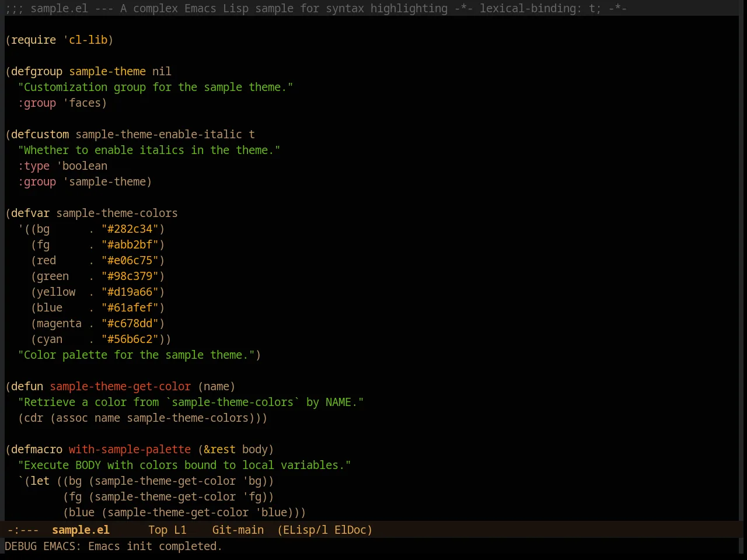
Task: Click the color string "#d19a66"
Action: point(130,292)
